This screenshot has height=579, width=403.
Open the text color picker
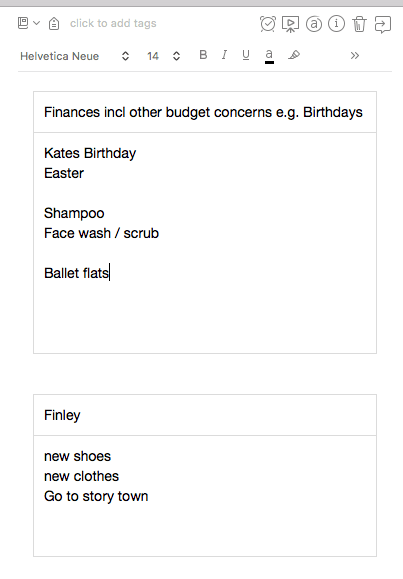tap(269, 56)
